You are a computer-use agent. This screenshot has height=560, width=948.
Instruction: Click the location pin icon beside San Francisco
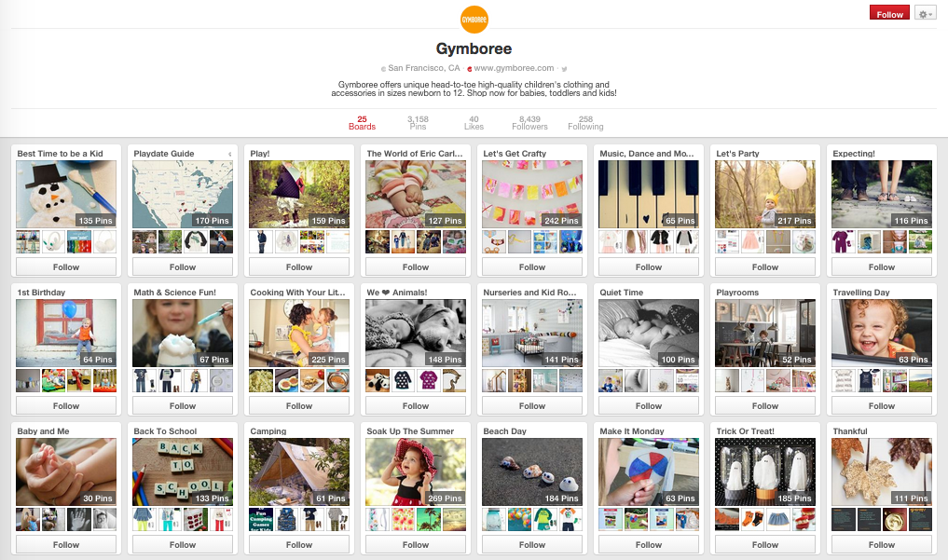(383, 69)
